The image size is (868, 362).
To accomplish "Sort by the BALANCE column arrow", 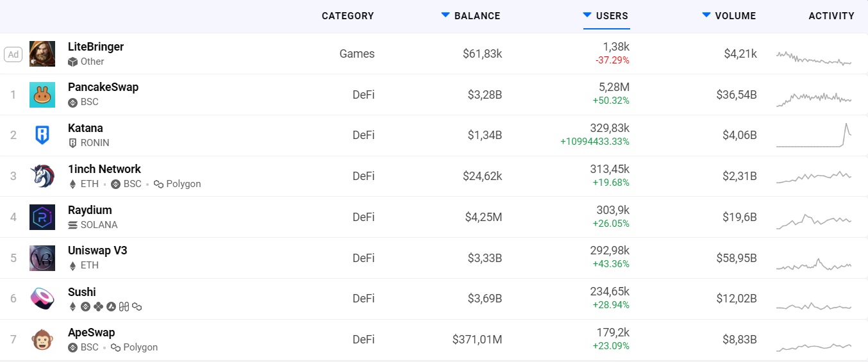I will [x=446, y=15].
